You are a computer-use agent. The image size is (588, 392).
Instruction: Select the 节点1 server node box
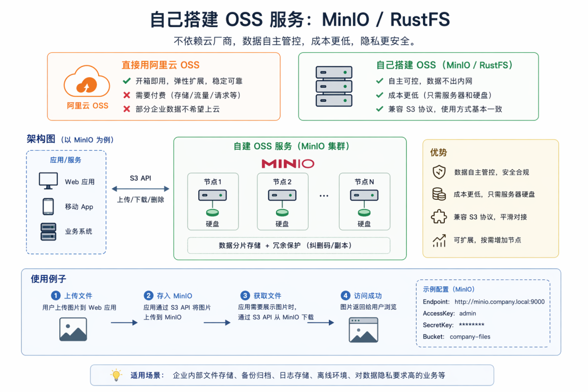213,201
